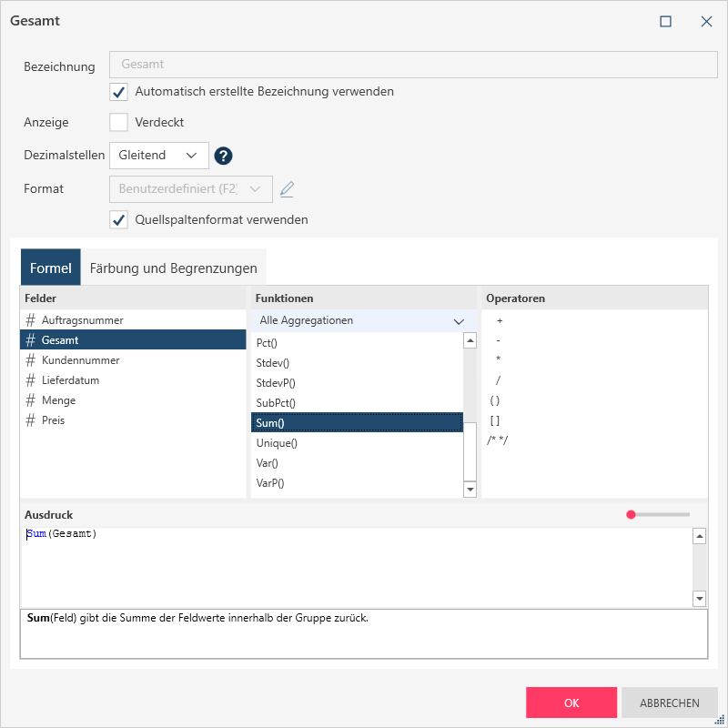Confirm with the OK button
This screenshot has height=728, width=728.
tap(571, 703)
